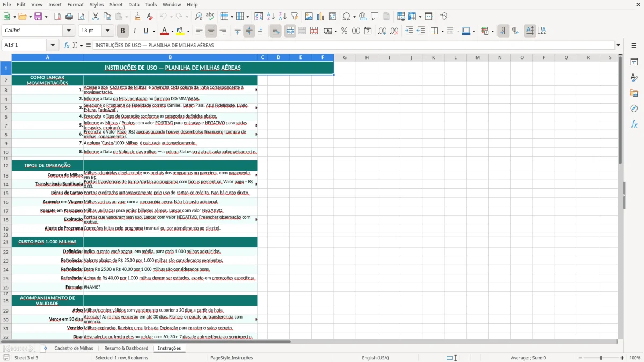Open underline style dropdown arrow
Viewport: 644px width, 362px height.
[153, 31]
